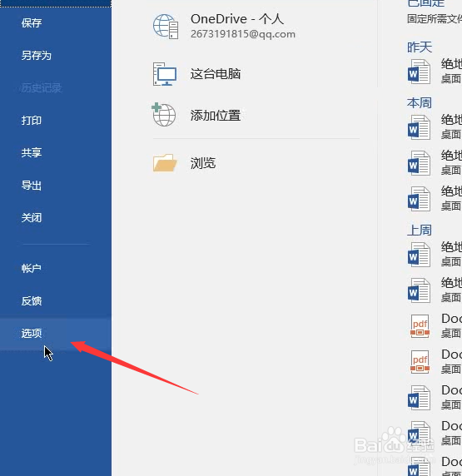
Task: Open the first Word document under 本周
Action: pos(435,127)
